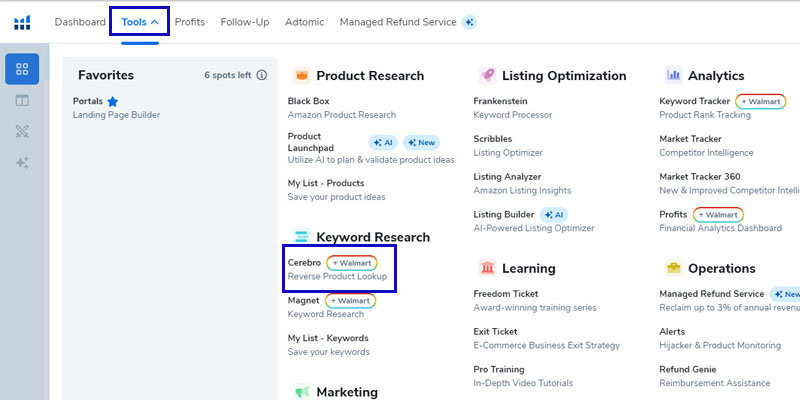Click the star icon next to Portals
Viewport: 800px width, 400px height.
click(113, 102)
